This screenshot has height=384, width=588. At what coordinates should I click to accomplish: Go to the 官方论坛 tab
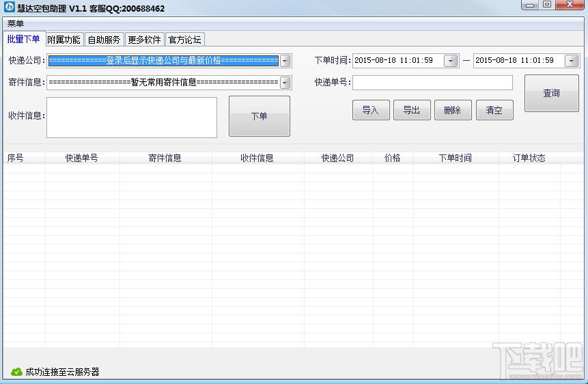(184, 40)
